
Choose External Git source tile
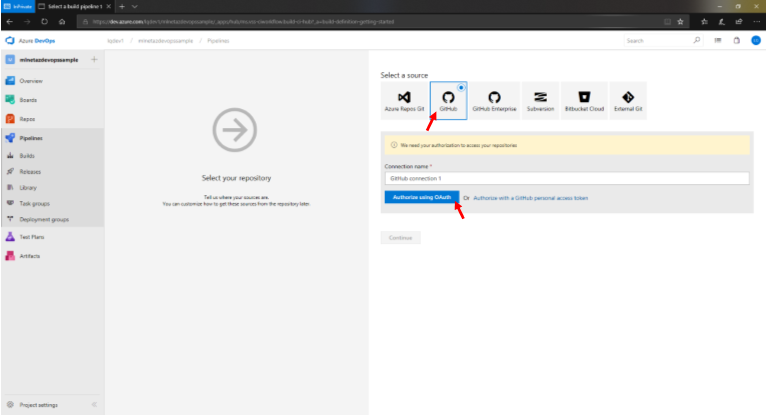[x=628, y=101]
